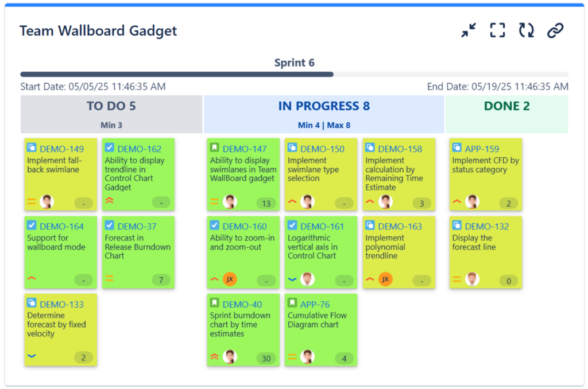Image resolution: width=588 pixels, height=389 pixels.
Task: Click the minimize gadget arrows icon
Action: 469,30
